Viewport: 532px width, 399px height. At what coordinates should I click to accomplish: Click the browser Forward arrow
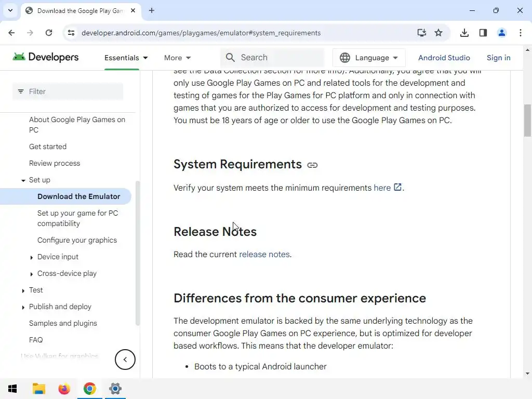tap(30, 33)
